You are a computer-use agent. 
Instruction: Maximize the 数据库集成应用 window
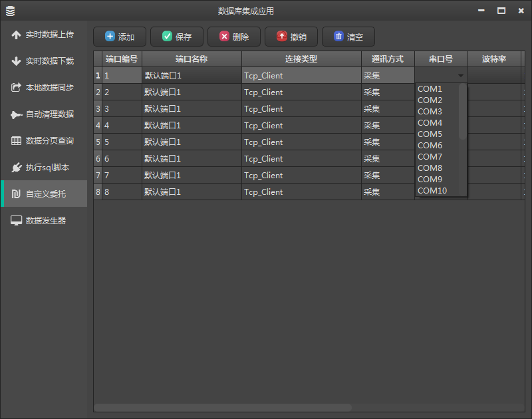click(x=501, y=11)
